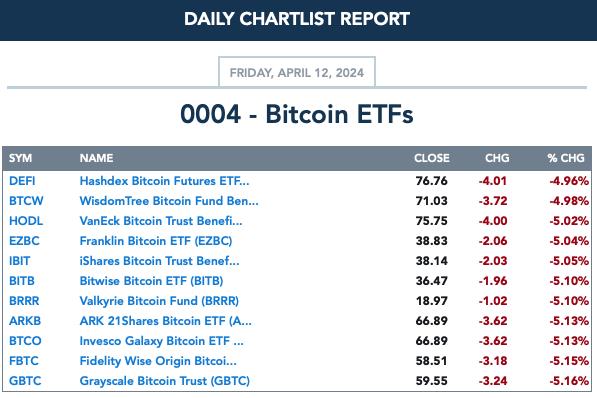This screenshot has width=597, height=398.
Task: Open the EZBC symbol link
Action: click(x=24, y=241)
